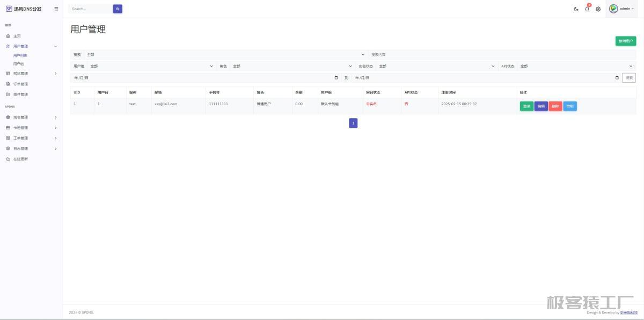
Task: Click the red 删除 button for user 1
Action: tap(555, 106)
